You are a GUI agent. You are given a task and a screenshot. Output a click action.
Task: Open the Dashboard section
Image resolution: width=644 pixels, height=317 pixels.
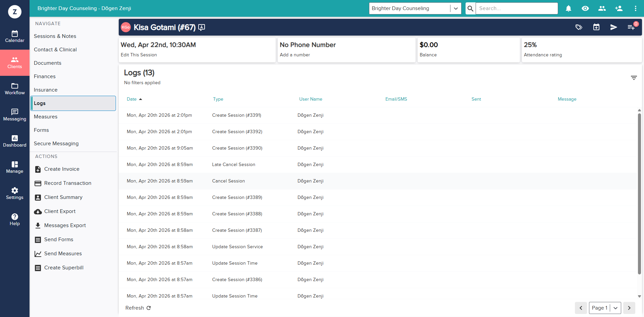[x=15, y=141]
